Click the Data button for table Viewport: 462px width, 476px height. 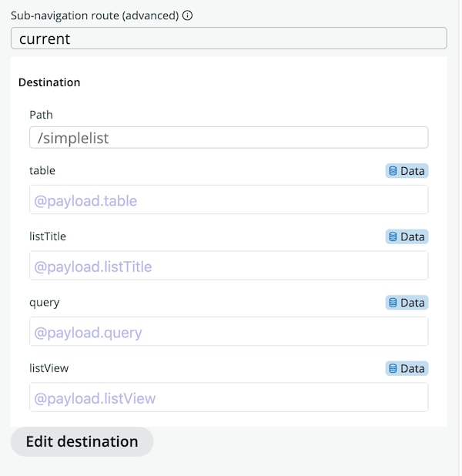point(407,171)
